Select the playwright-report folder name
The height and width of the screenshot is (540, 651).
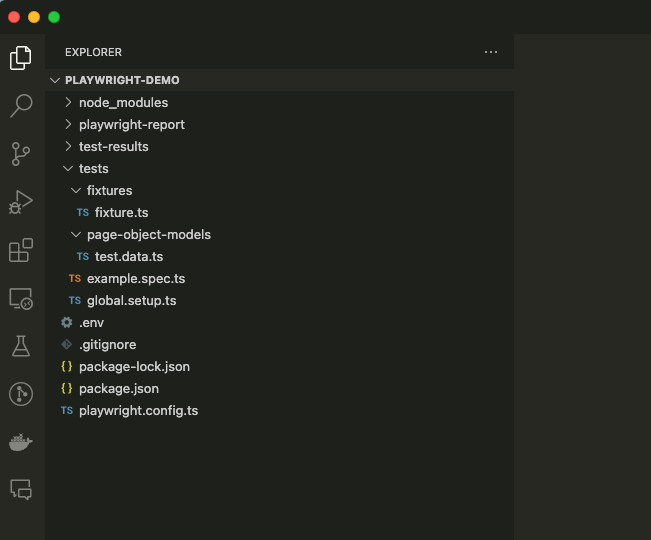point(132,125)
